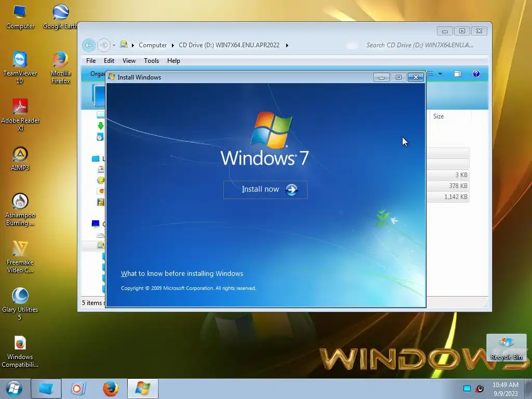This screenshot has width=532, height=399.
Task: Click the Install now button
Action: [x=265, y=190]
